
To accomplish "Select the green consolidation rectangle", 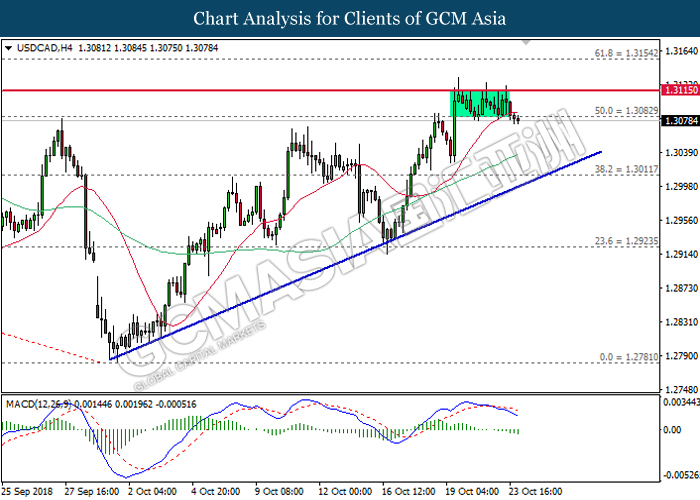I will coord(480,102).
